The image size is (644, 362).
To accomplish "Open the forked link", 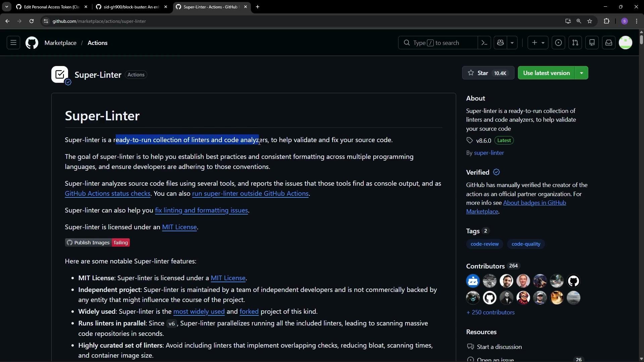I will (249, 312).
